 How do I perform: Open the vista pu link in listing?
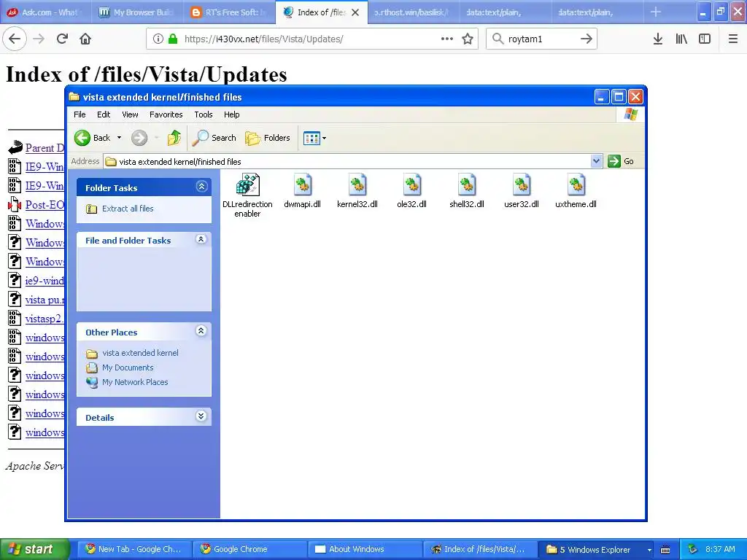click(x=44, y=300)
